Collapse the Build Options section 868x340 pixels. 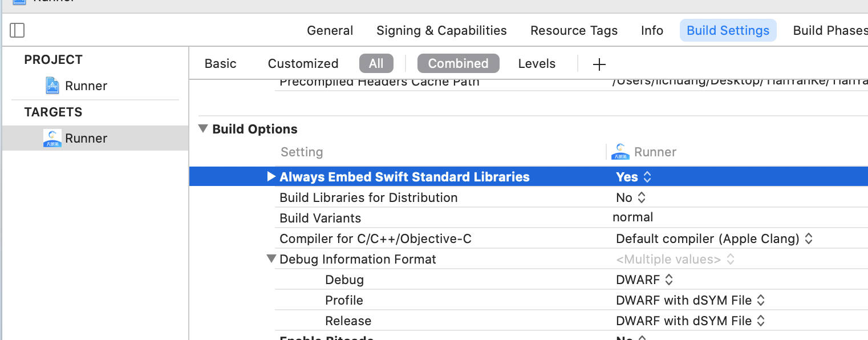(203, 129)
